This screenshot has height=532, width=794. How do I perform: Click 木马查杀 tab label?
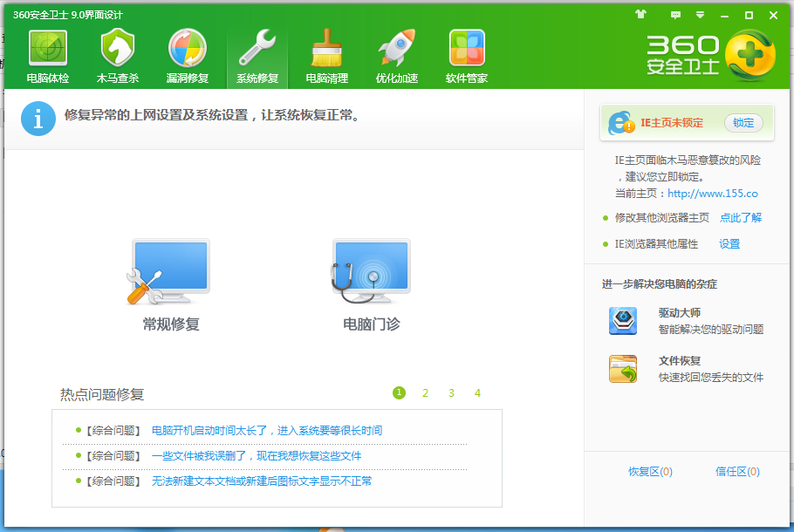[118, 78]
